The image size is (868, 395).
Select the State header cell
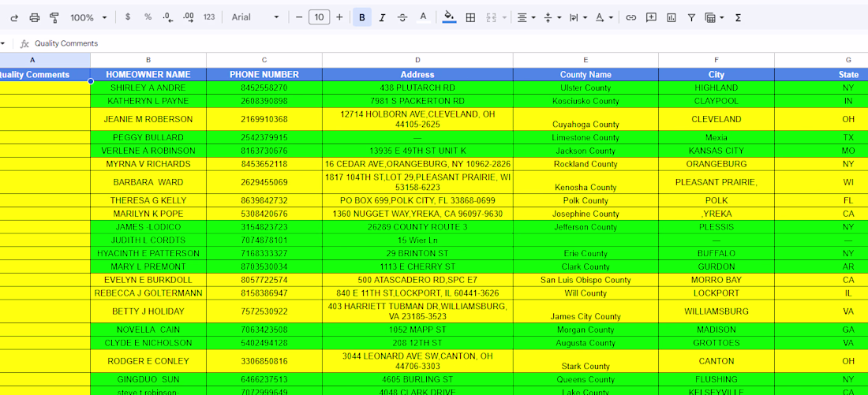point(821,74)
